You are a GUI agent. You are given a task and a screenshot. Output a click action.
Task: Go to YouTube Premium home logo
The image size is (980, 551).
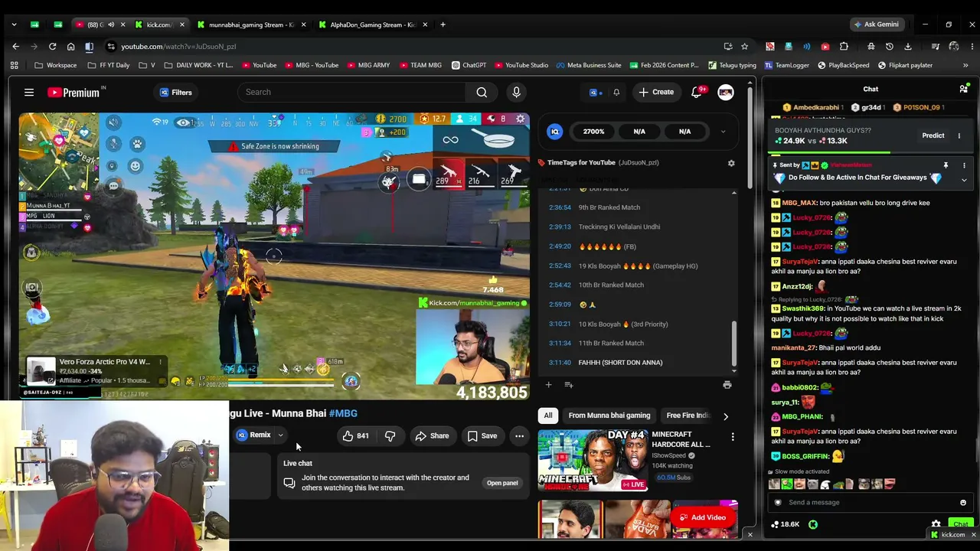click(73, 93)
